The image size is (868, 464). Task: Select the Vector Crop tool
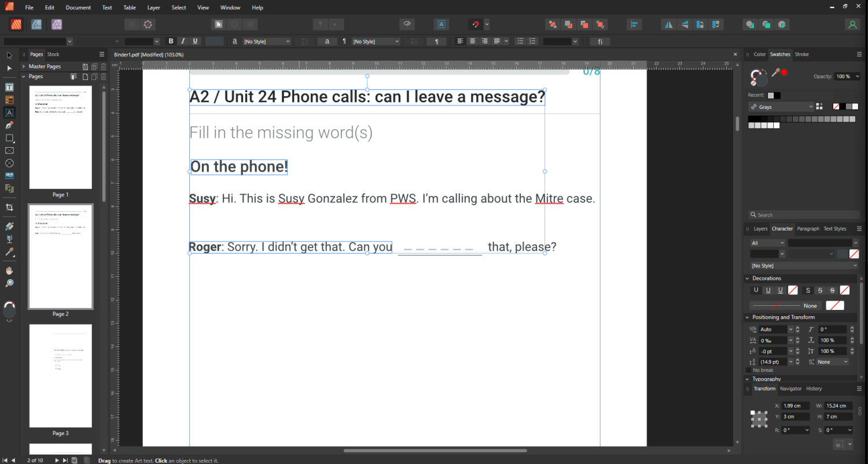coord(9,207)
